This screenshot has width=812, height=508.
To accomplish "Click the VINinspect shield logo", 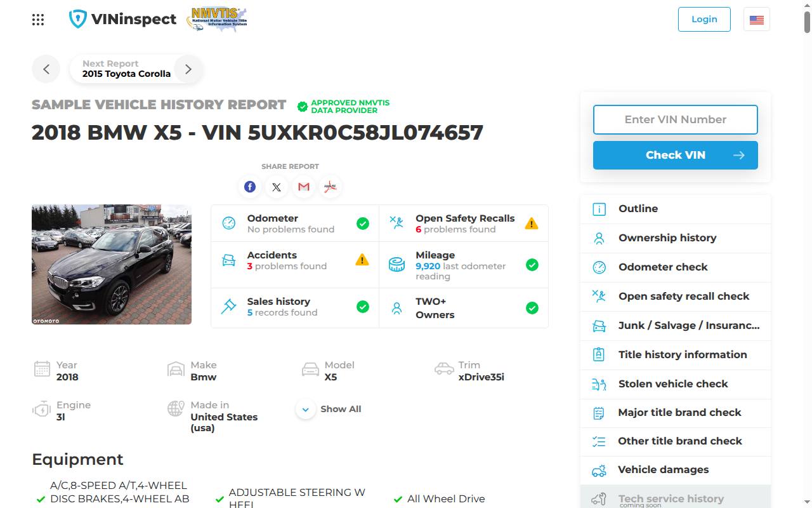I will [x=122, y=19].
